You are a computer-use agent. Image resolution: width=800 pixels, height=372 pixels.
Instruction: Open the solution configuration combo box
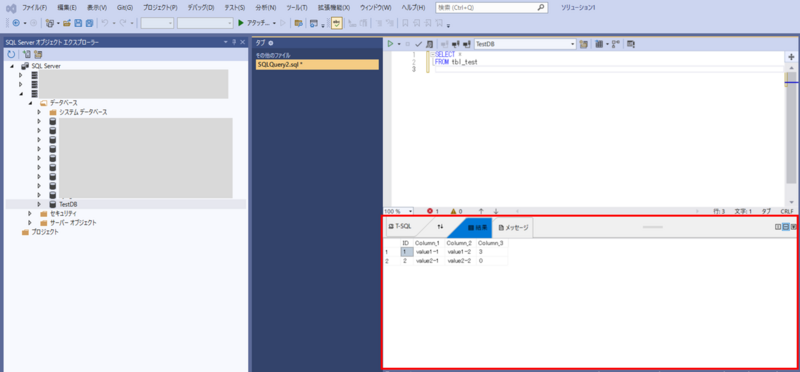(157, 23)
